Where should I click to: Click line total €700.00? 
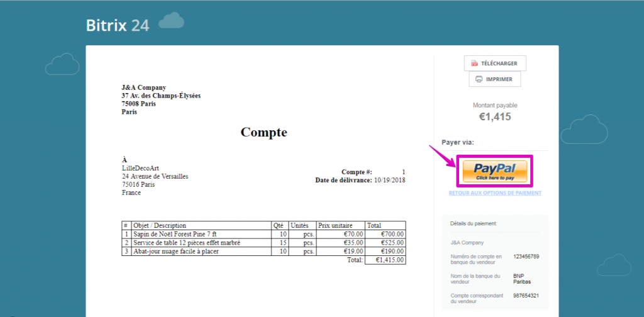(392, 234)
